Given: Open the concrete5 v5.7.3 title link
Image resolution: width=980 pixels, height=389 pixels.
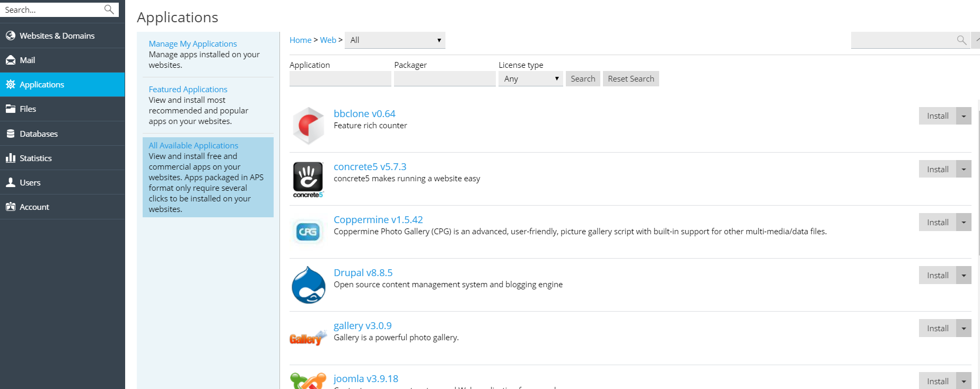Looking at the screenshot, I should [370, 166].
